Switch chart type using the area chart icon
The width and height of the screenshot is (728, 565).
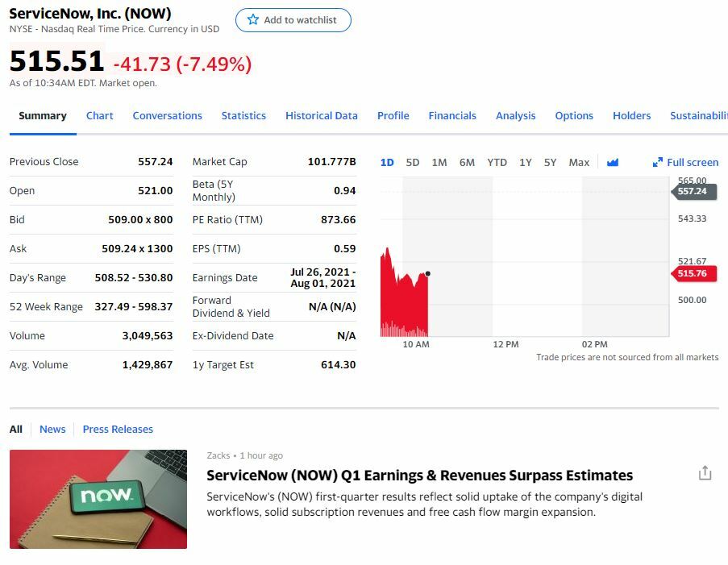point(613,162)
